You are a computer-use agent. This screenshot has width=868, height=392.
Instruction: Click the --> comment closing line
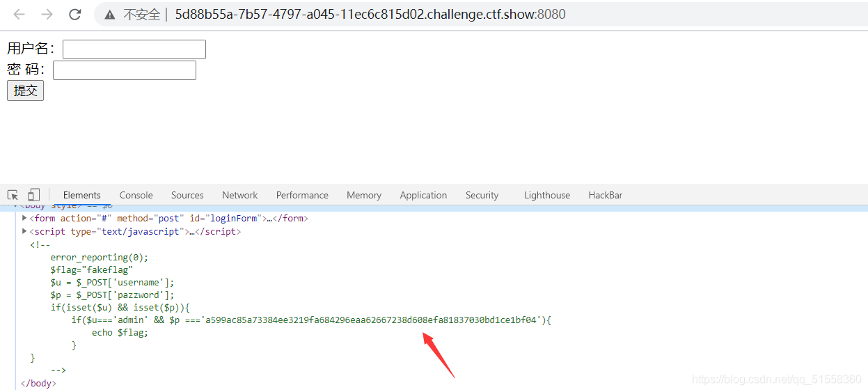coord(58,370)
